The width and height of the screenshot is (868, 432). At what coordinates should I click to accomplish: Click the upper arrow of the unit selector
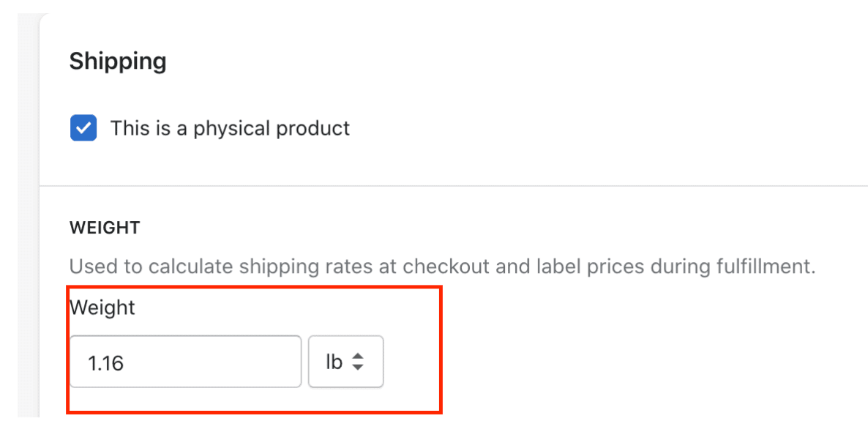(357, 357)
